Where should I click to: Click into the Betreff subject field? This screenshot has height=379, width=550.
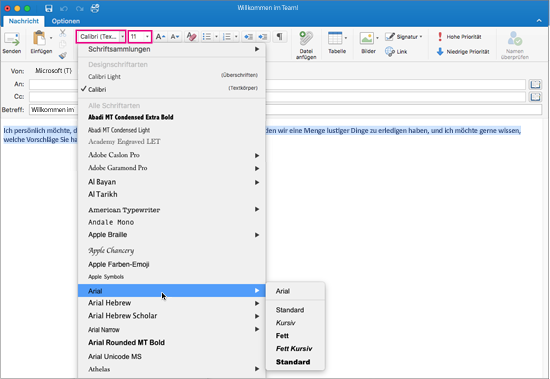coord(286,109)
